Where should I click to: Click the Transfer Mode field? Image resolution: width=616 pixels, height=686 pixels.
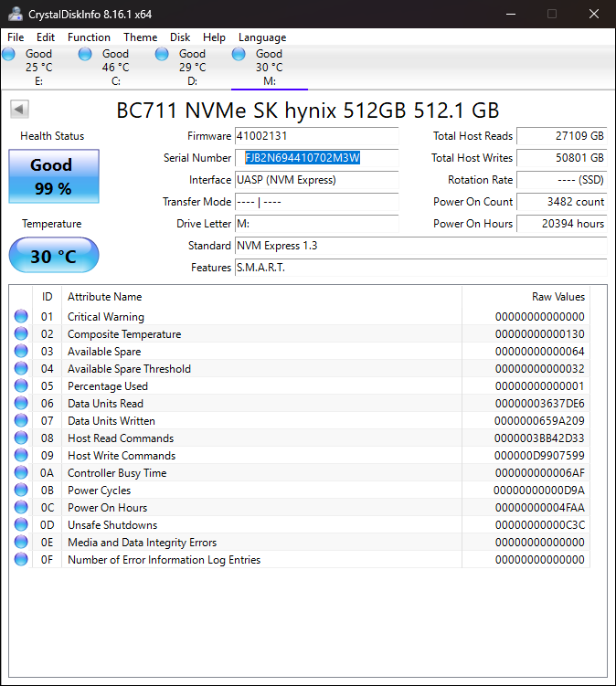click(x=316, y=202)
